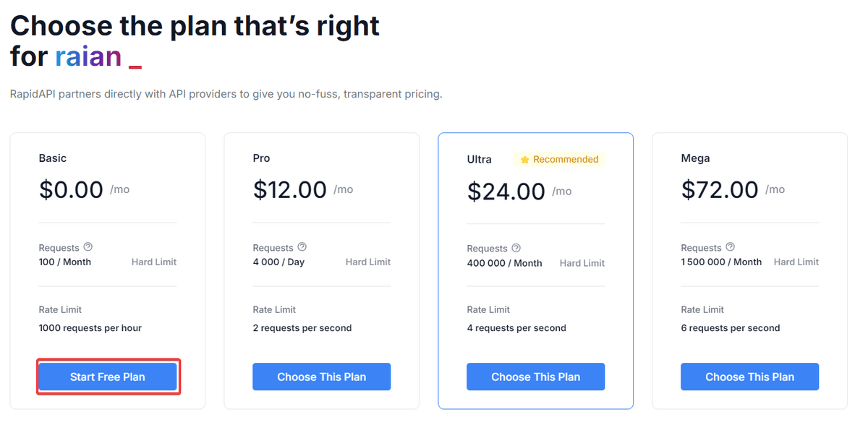Choose the Pro plan button
The height and width of the screenshot is (438, 868).
(x=321, y=377)
